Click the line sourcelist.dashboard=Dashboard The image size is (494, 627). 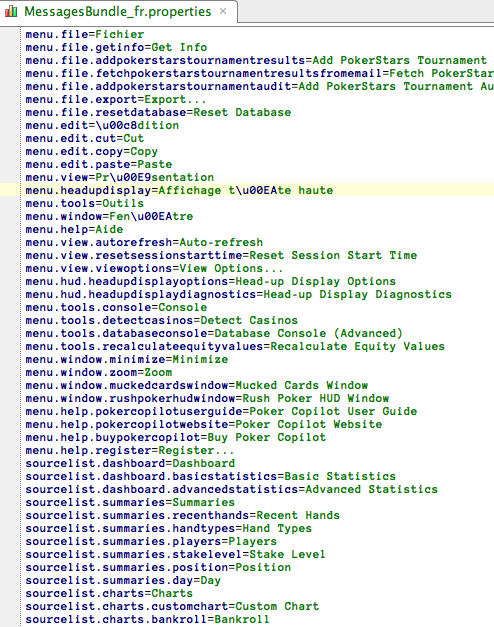coord(130,463)
